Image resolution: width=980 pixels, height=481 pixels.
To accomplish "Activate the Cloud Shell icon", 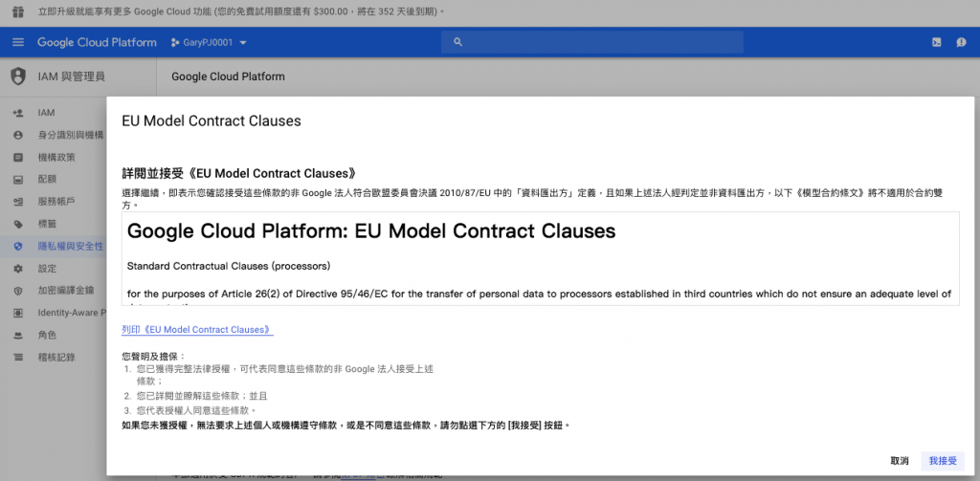I will click(x=936, y=42).
